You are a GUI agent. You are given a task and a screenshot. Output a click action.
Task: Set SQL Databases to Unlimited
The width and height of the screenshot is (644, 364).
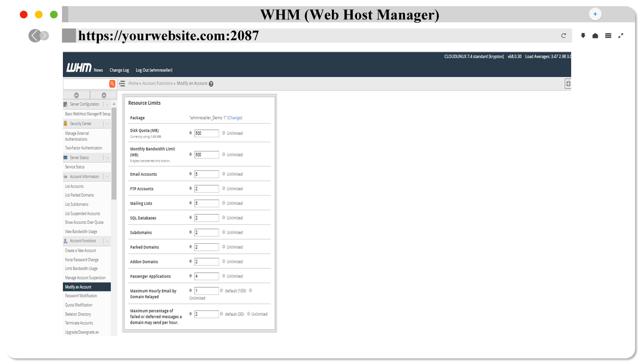(224, 218)
